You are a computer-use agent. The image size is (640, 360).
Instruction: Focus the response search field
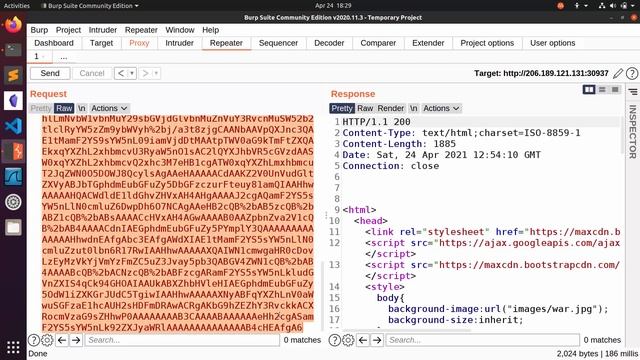point(482,340)
